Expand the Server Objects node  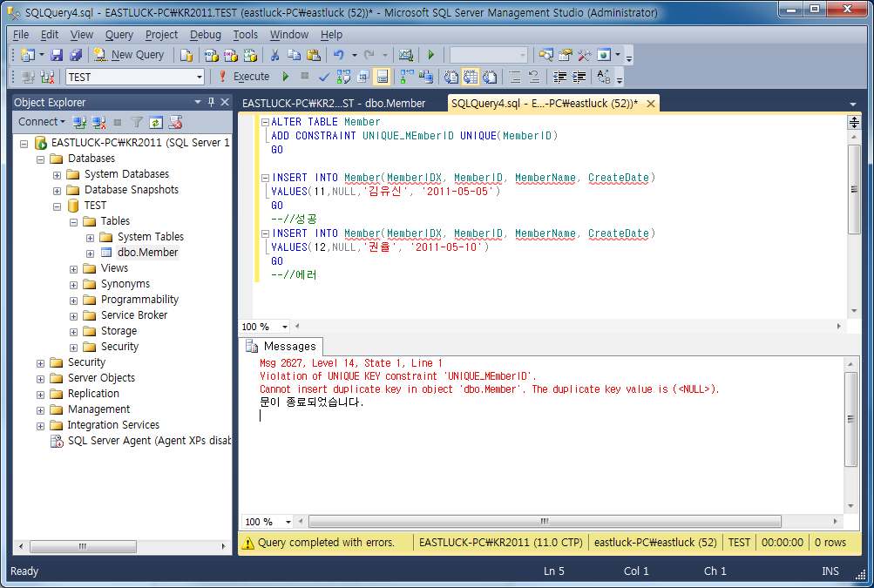(x=40, y=379)
